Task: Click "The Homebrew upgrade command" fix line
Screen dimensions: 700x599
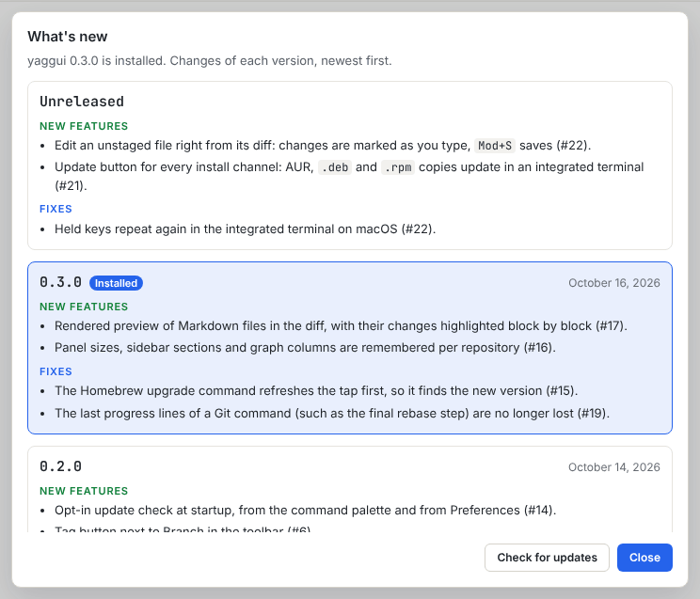Action: tap(316, 391)
